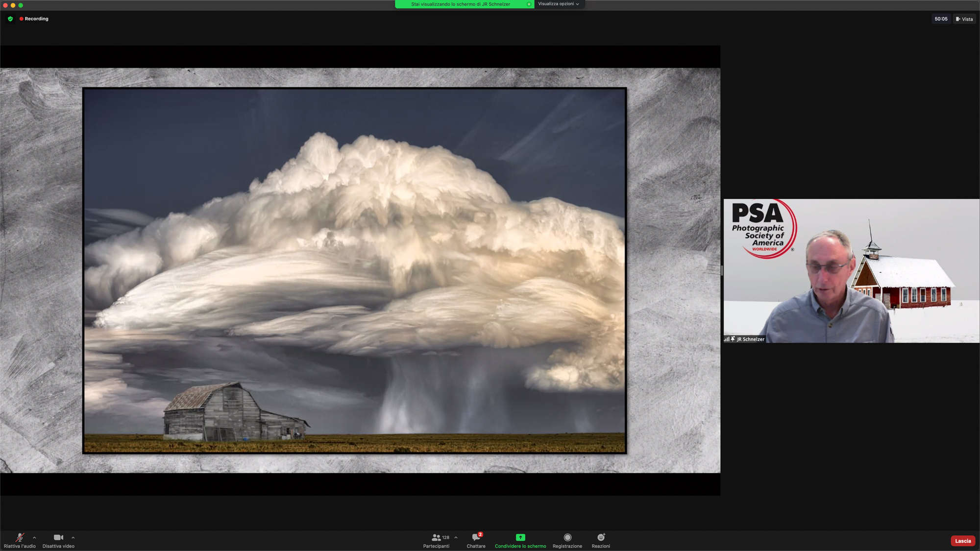Screen dimensions: 980x551
Task: Toggle the Registrazione record button
Action: pos(567,537)
